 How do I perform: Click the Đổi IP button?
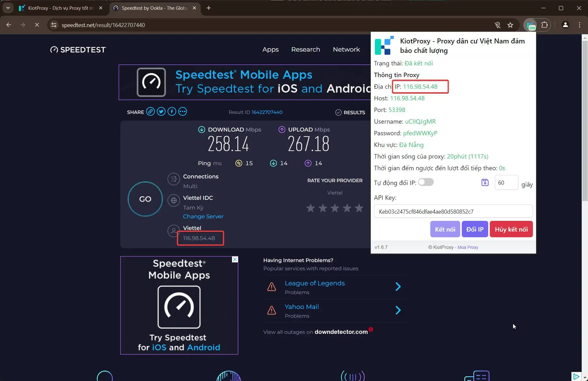[475, 229]
